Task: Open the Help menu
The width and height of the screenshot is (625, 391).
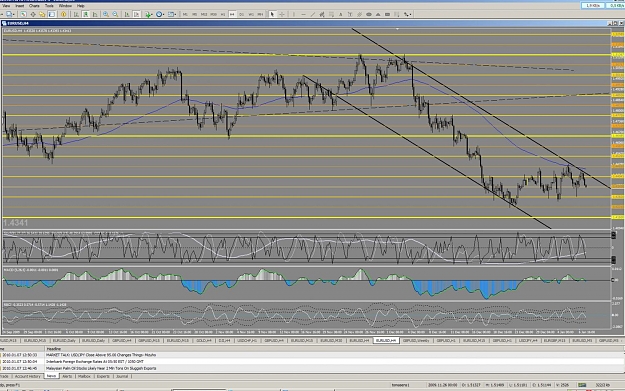Action: pos(81,6)
